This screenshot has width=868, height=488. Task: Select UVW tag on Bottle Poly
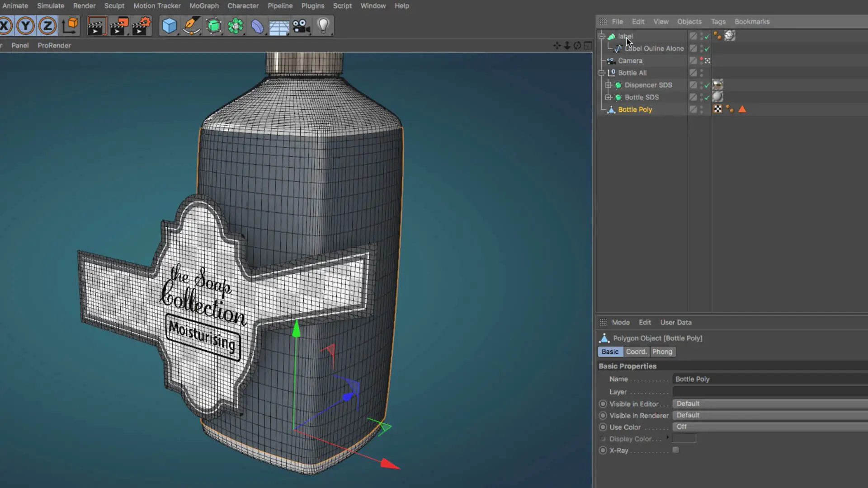click(717, 109)
